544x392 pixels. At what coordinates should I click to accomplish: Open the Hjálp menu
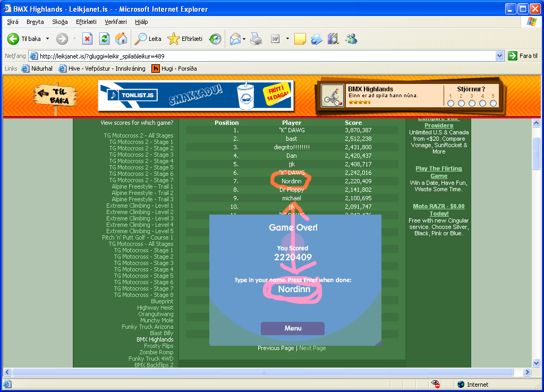coord(141,22)
